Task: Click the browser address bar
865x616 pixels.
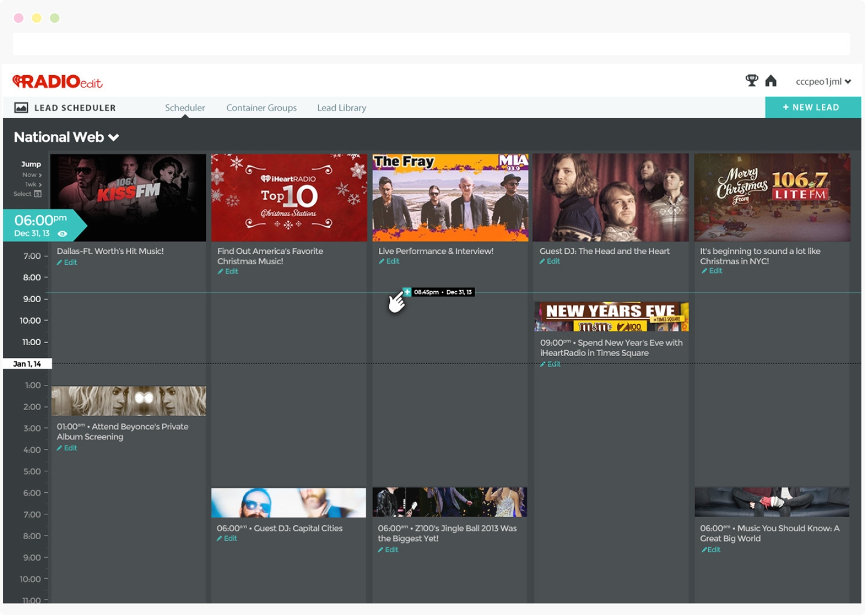Action: [431, 44]
